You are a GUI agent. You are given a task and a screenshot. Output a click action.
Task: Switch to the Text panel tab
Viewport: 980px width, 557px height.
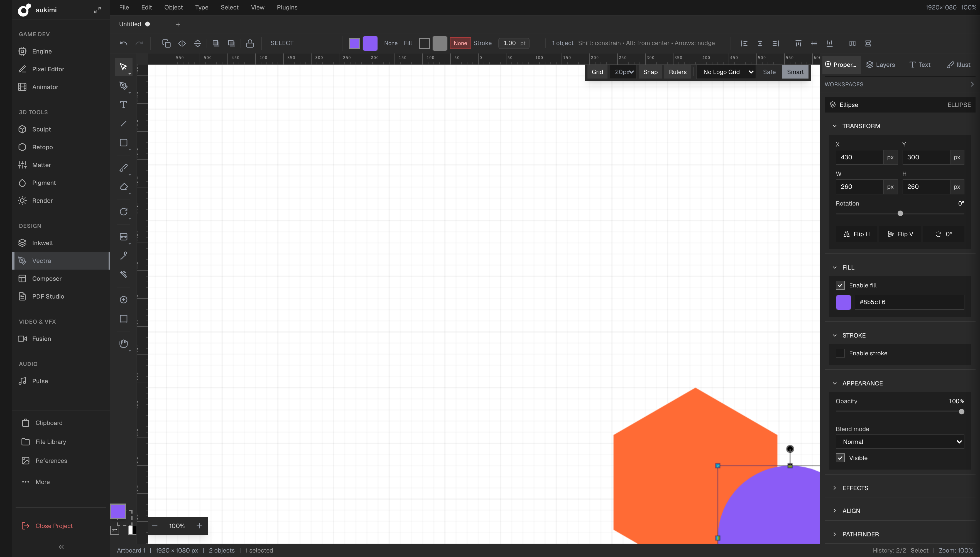(x=920, y=65)
